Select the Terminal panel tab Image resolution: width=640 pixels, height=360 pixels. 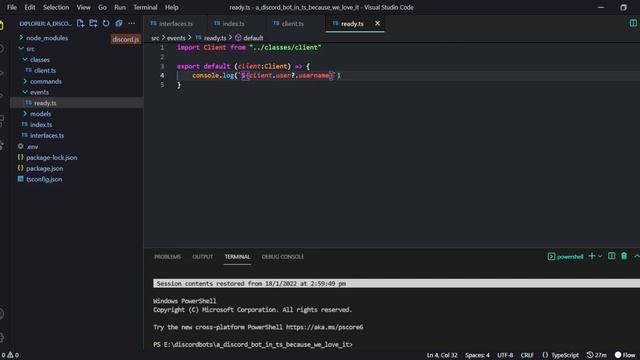pos(237,257)
